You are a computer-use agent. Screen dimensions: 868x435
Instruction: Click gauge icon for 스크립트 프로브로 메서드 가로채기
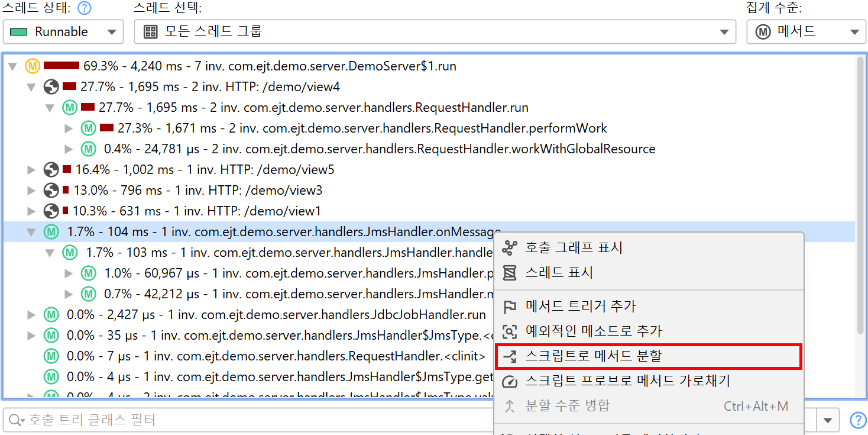tap(509, 381)
